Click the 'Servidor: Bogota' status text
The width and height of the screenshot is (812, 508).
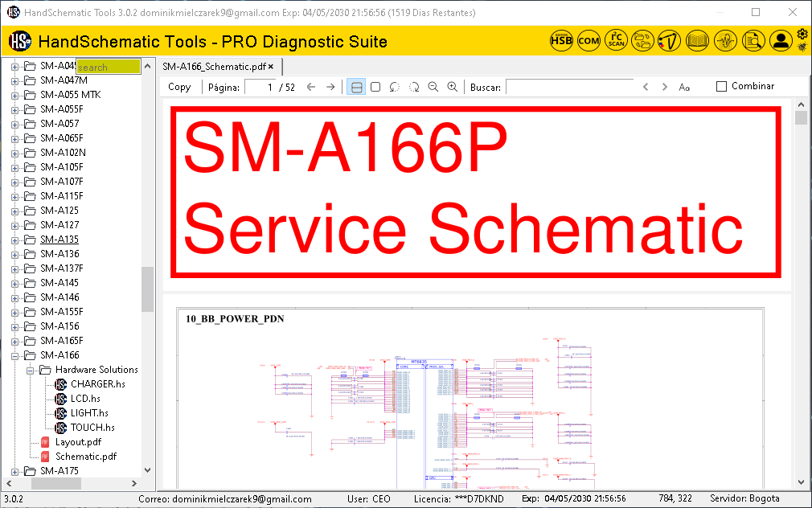click(x=744, y=498)
